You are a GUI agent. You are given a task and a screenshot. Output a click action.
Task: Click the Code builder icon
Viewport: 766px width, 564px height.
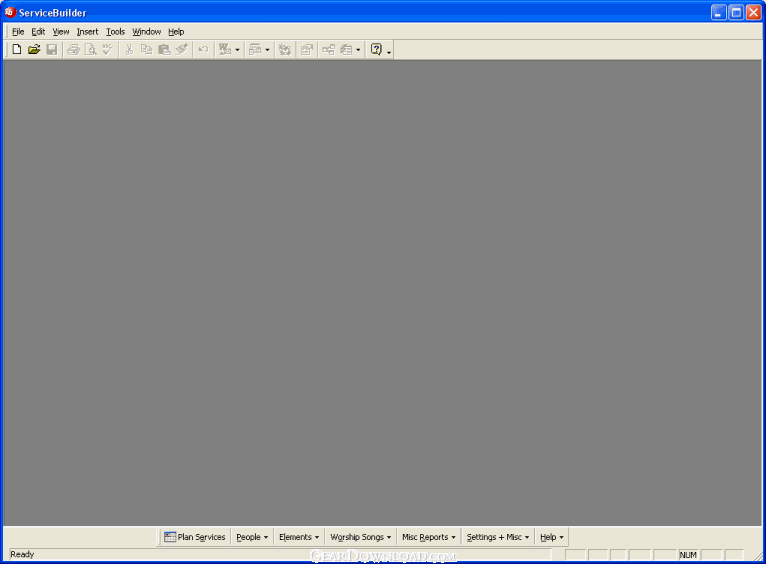(285, 49)
